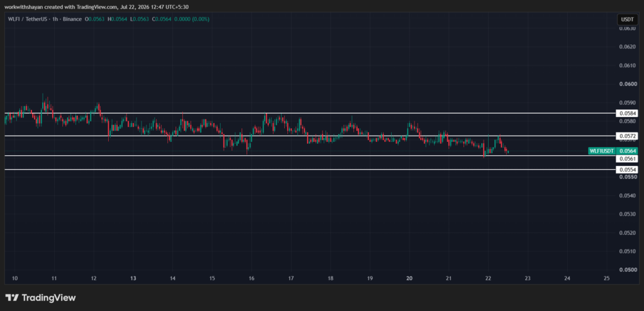Select the 0.0561 horizontal line price label
This screenshot has width=644, height=311.
click(627, 159)
